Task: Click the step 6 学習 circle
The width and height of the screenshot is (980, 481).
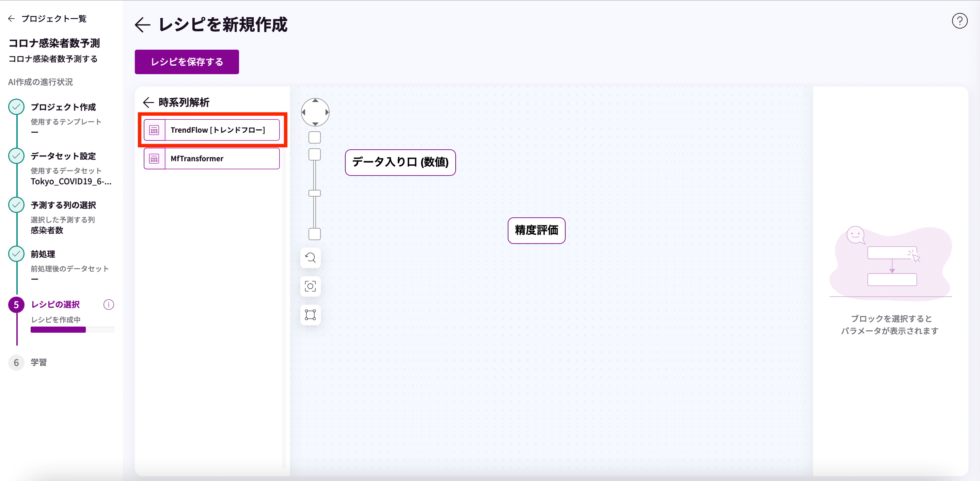Action: pos(16,363)
